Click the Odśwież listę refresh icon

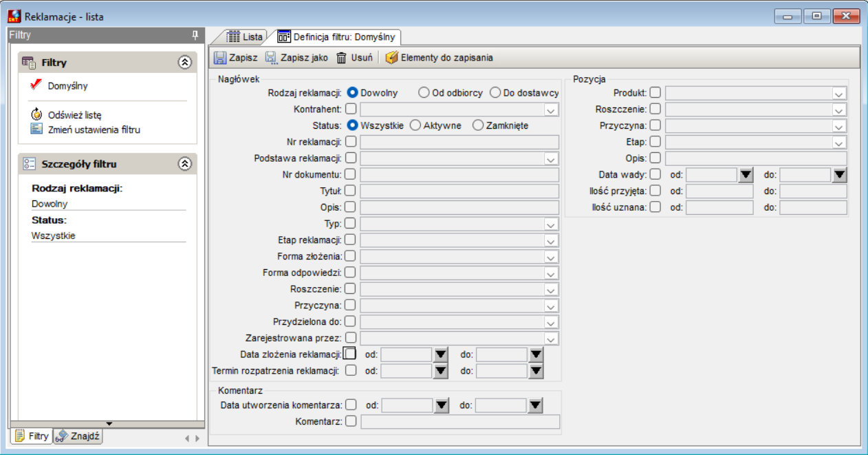tap(36, 114)
